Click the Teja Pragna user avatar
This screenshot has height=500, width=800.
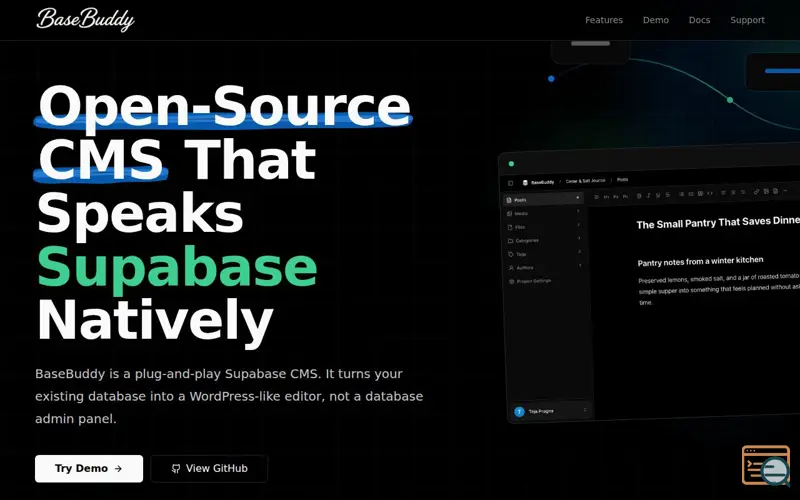[x=519, y=412]
